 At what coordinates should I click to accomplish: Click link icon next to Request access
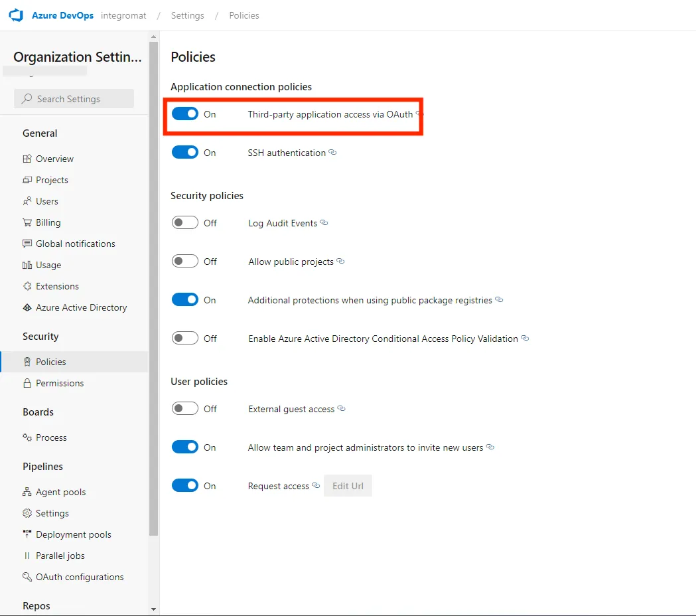[x=316, y=485]
